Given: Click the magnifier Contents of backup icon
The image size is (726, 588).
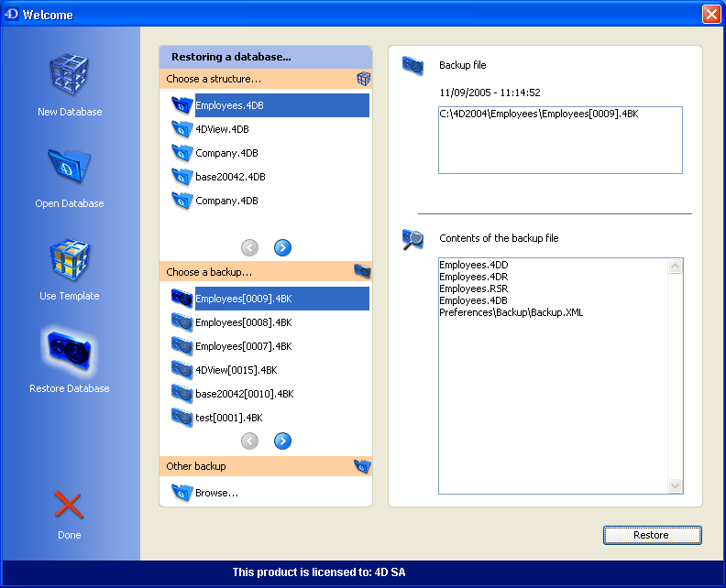Looking at the screenshot, I should click(x=412, y=240).
